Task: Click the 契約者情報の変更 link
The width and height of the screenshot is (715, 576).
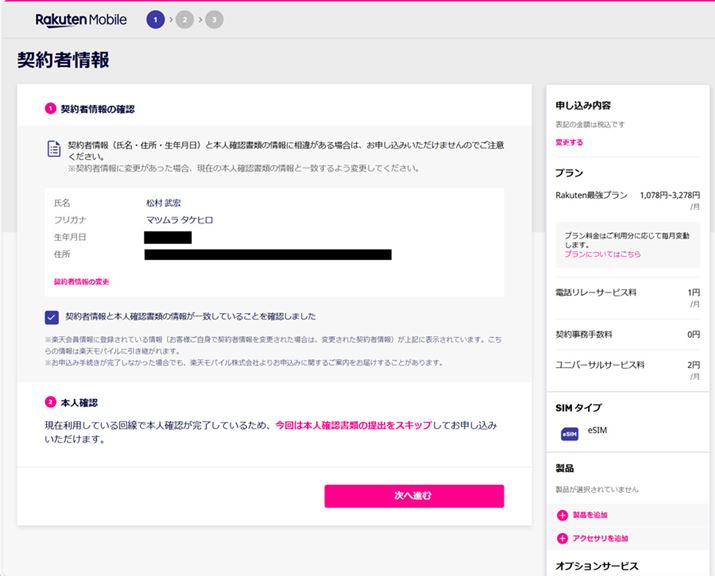Action: pos(82,282)
